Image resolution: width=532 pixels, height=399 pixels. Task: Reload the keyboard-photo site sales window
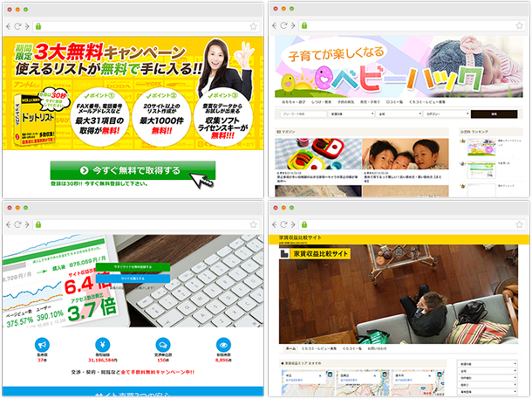point(17,224)
